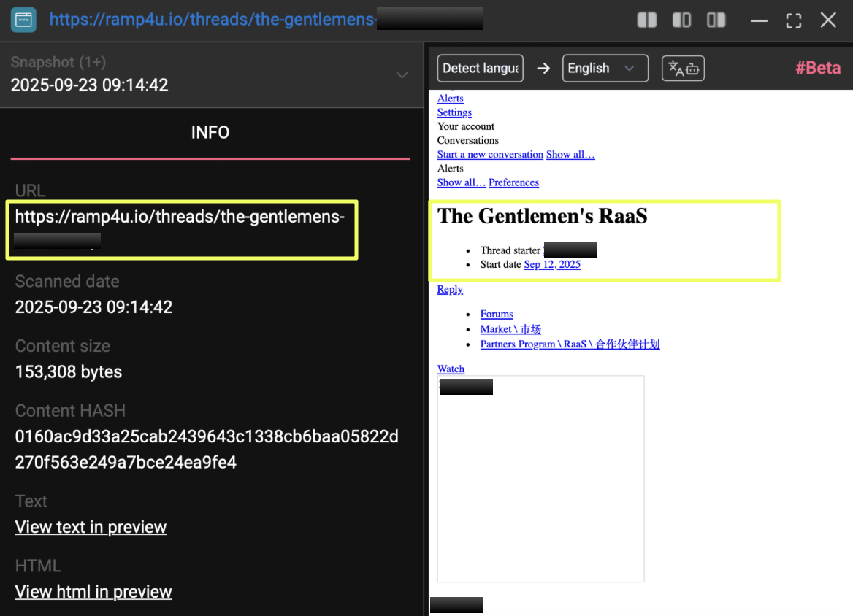Open the Detect language source dropdown
The height and width of the screenshot is (616, 853).
pyautogui.click(x=480, y=69)
